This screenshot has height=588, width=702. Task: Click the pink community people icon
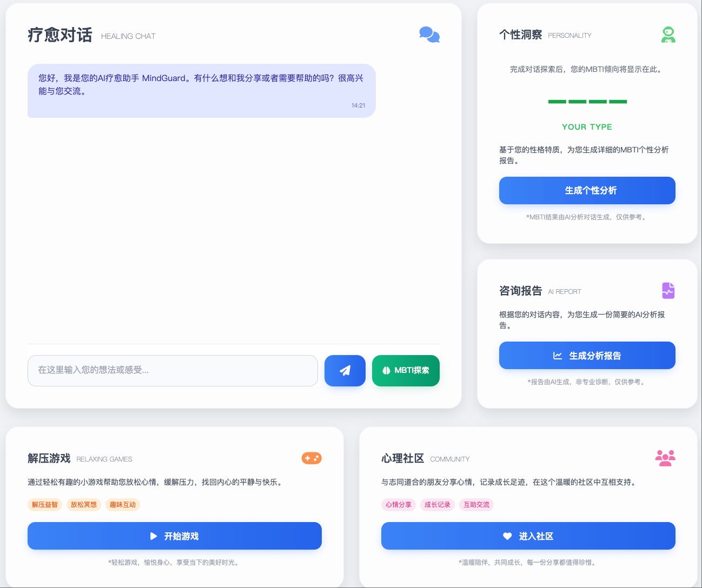pos(665,458)
